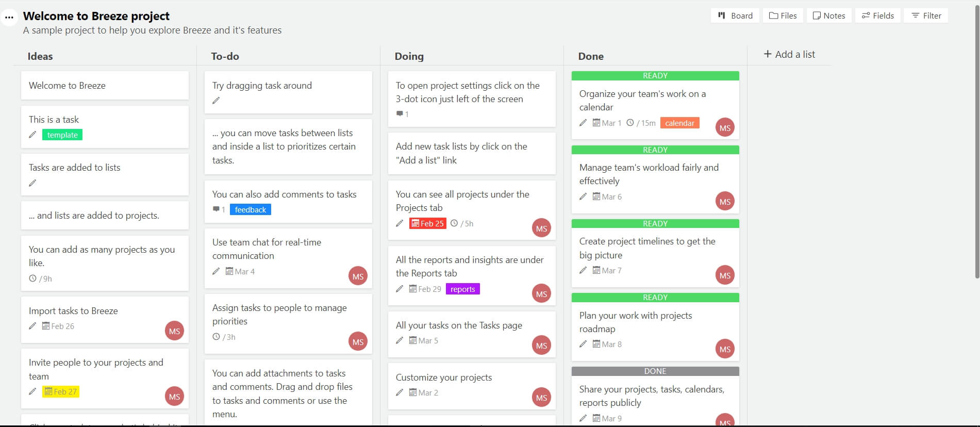Image resolution: width=980 pixels, height=427 pixels.
Task: Click the red Feb 25 due date badge
Action: (x=427, y=223)
